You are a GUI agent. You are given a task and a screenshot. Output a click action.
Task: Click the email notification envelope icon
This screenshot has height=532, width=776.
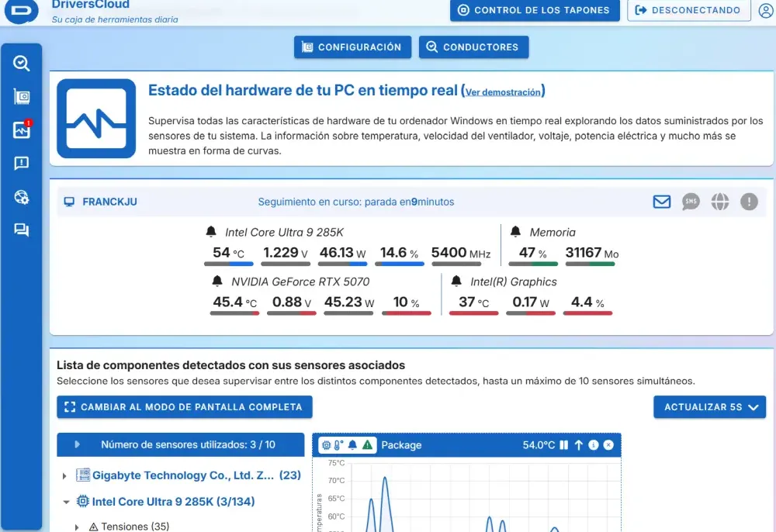662,202
